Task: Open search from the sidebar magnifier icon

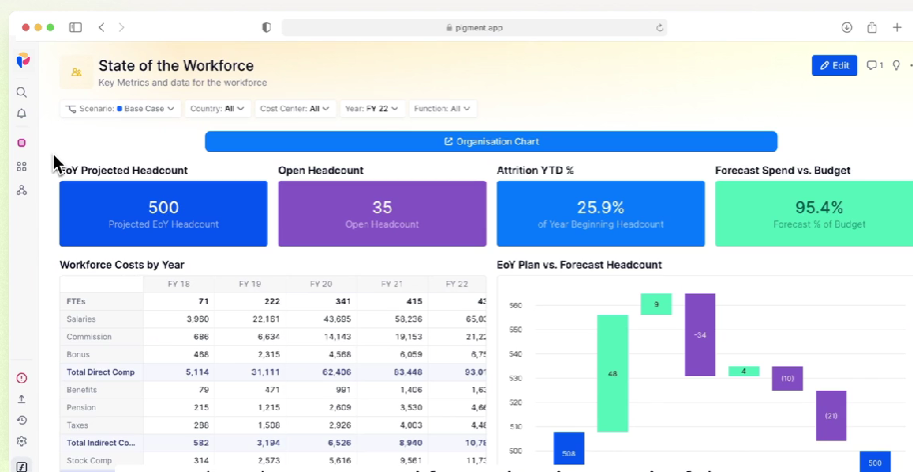Action: pos(22,93)
